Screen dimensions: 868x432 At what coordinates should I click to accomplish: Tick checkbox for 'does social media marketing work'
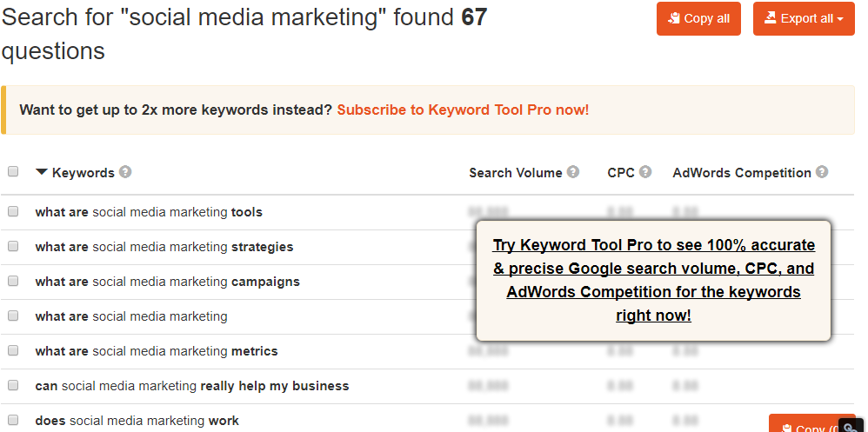pos(13,420)
